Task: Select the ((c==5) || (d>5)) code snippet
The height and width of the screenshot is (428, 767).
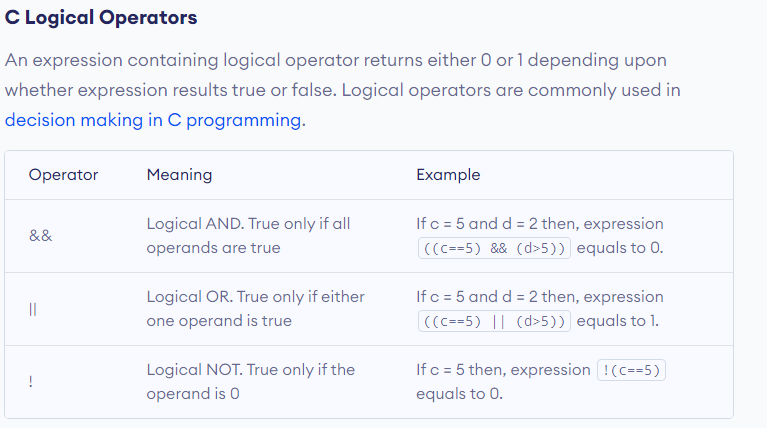Action: tap(494, 322)
